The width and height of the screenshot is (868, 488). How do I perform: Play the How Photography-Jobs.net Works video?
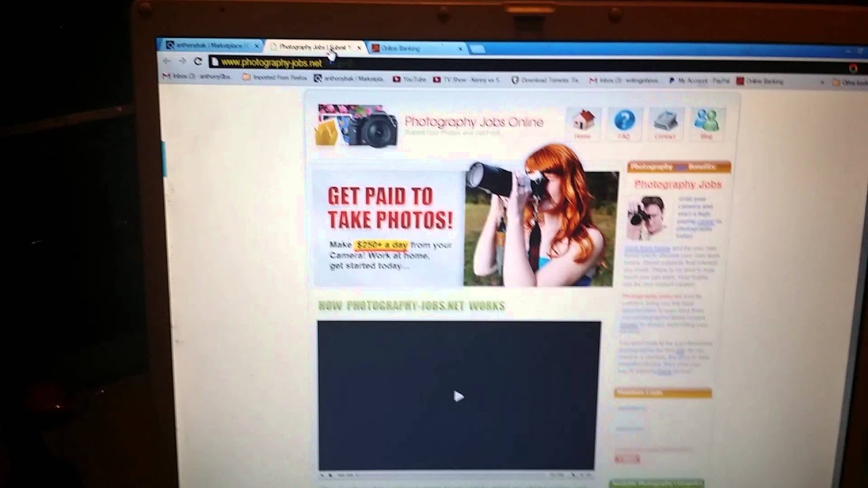pyautogui.click(x=458, y=396)
